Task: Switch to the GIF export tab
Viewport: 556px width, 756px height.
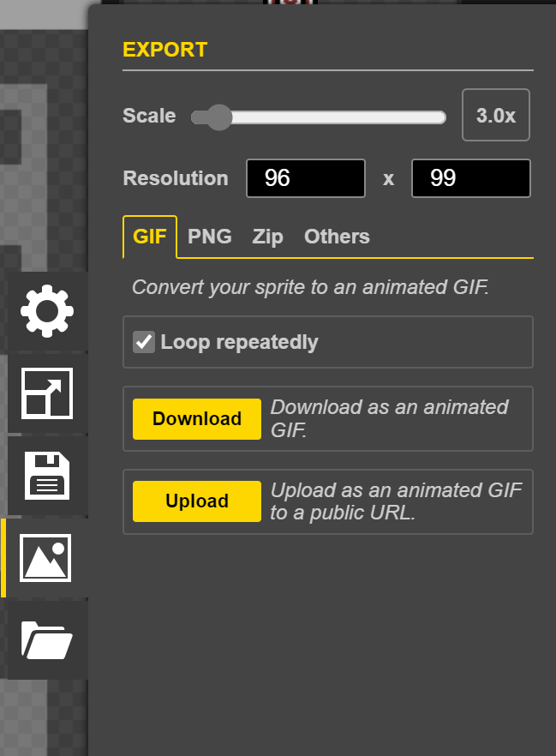Action: click(x=150, y=237)
